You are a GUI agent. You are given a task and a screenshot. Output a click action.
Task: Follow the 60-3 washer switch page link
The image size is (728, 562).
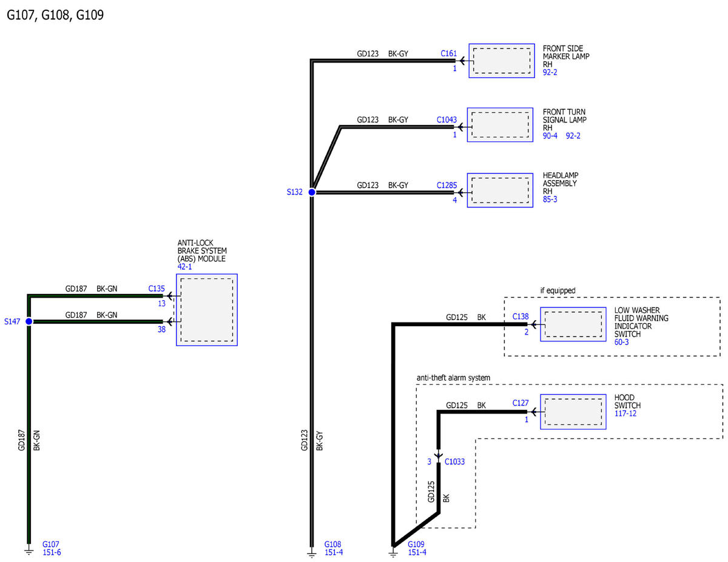622,341
